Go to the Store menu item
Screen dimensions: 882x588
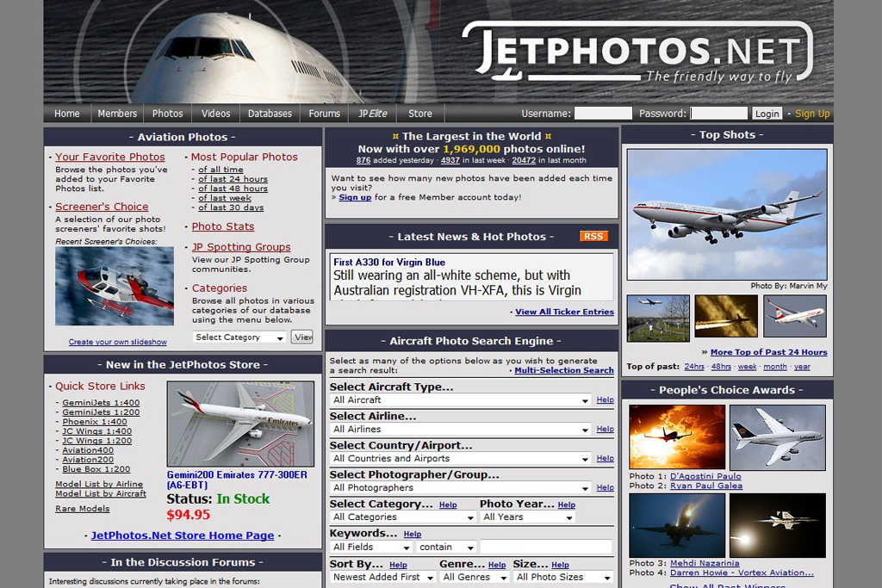[420, 114]
